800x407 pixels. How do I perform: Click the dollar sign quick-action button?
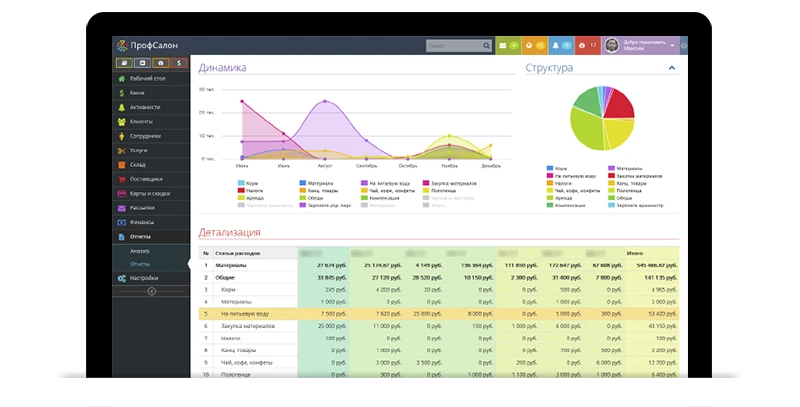click(x=178, y=62)
